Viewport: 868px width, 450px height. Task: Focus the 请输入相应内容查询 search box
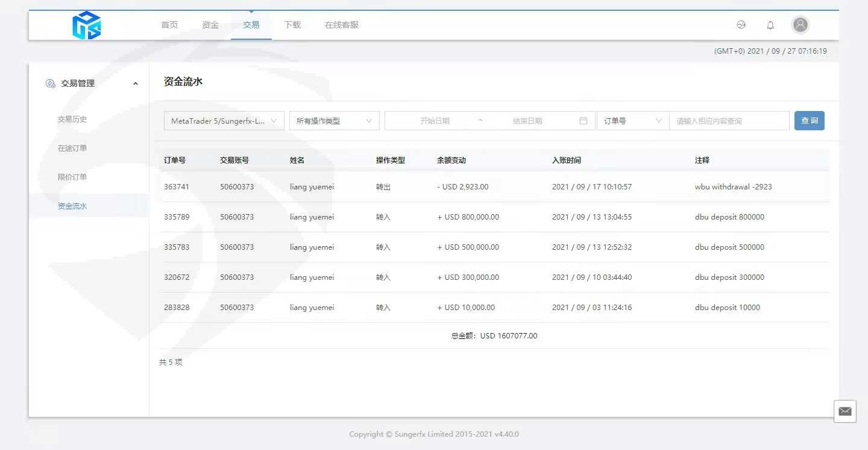(x=729, y=121)
